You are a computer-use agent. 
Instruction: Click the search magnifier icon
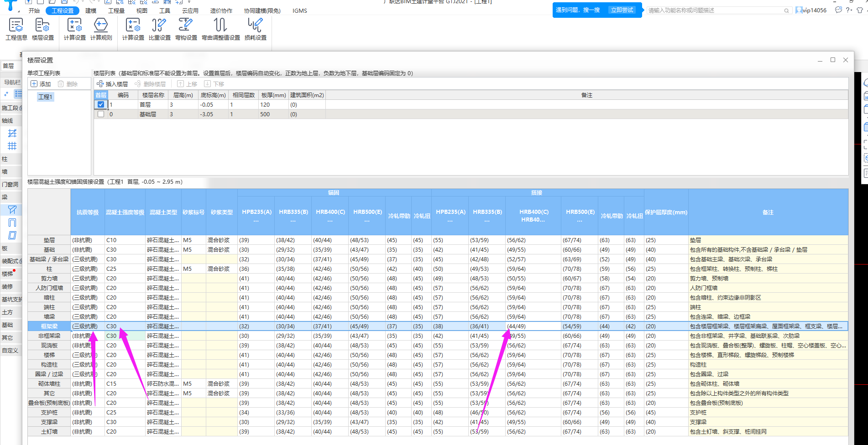pos(786,10)
